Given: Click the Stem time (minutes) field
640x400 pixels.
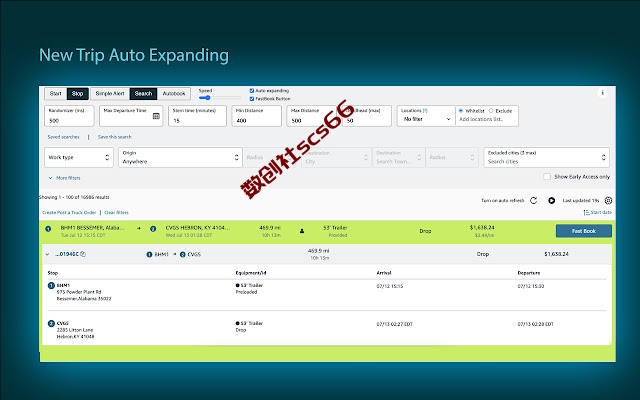Looking at the screenshot, I should click(198, 116).
